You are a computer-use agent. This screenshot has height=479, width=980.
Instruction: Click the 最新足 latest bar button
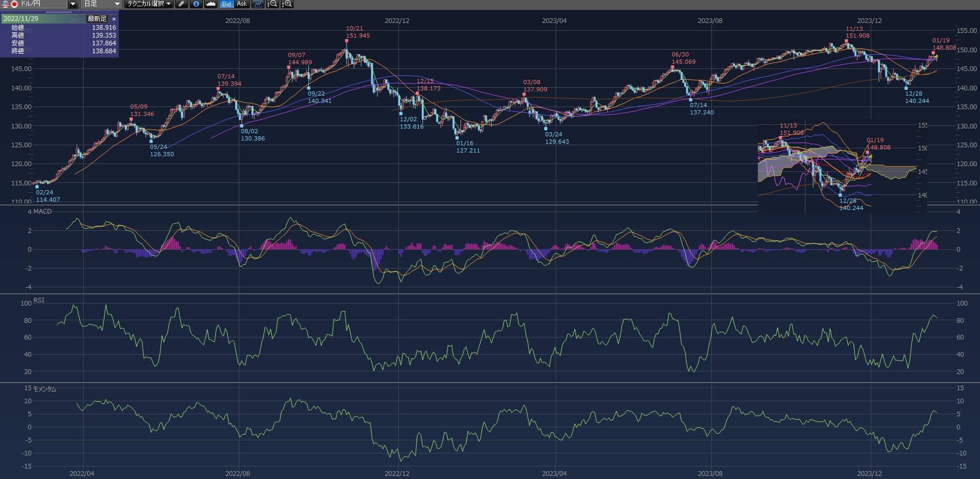(x=97, y=19)
